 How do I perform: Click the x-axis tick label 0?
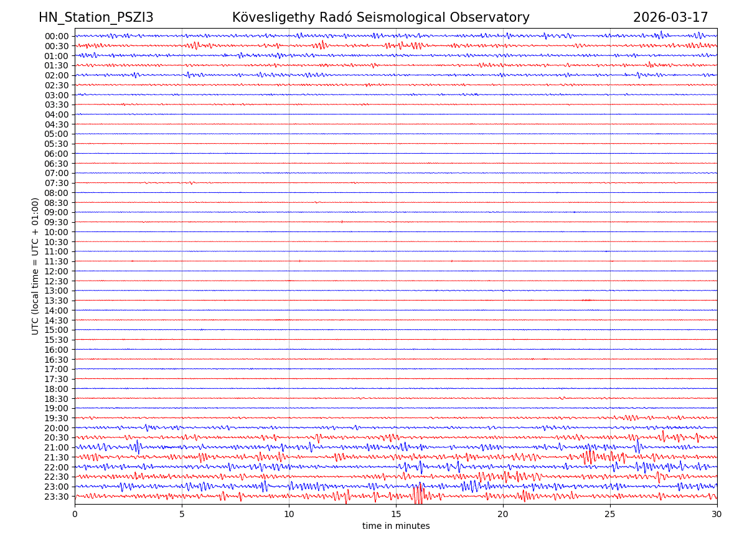(75, 514)
